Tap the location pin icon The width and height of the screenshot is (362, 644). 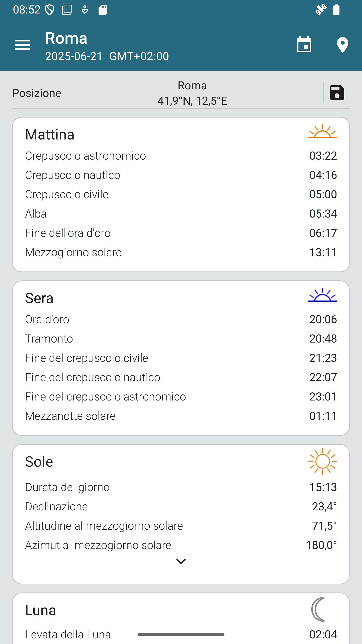[342, 45]
